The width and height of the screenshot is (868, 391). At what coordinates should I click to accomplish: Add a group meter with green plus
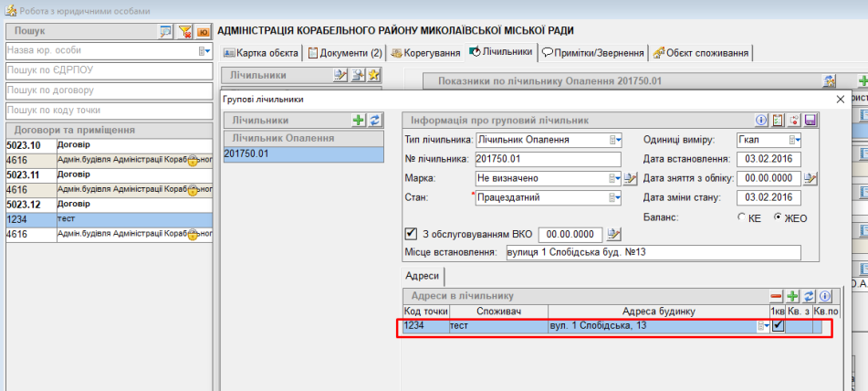coord(359,120)
